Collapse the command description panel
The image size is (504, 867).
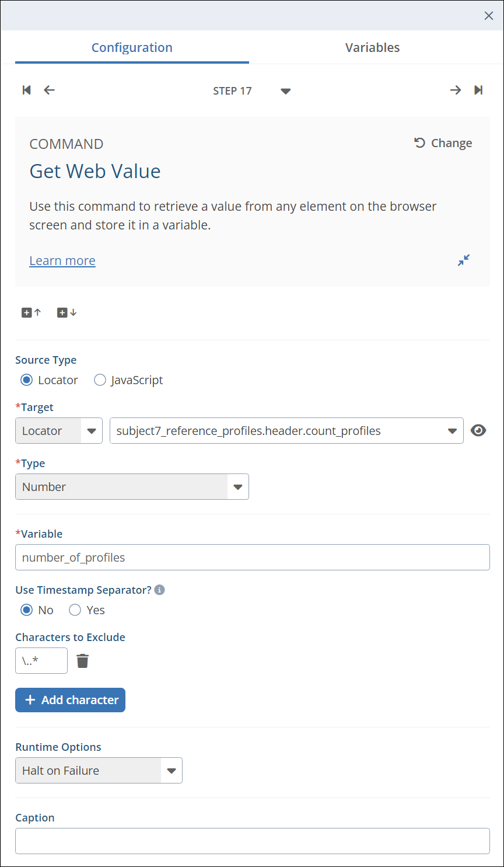[x=464, y=260]
